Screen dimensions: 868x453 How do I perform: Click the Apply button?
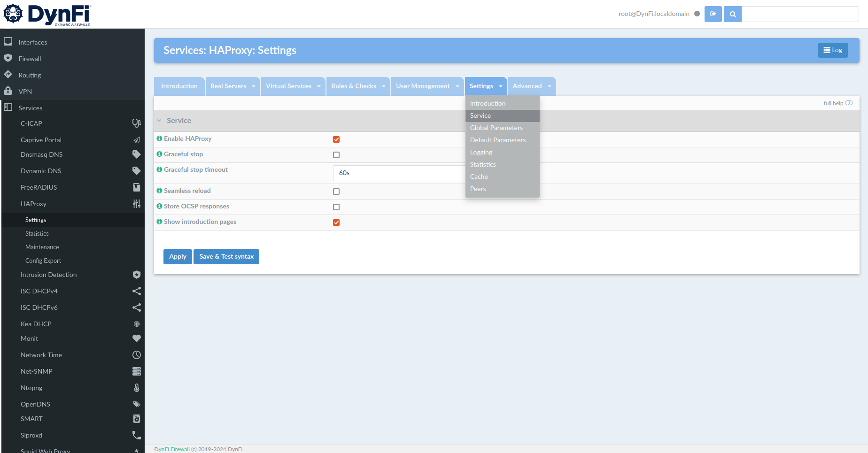click(178, 257)
